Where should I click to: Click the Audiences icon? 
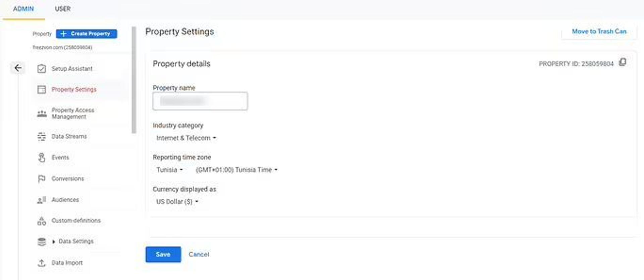click(x=42, y=200)
